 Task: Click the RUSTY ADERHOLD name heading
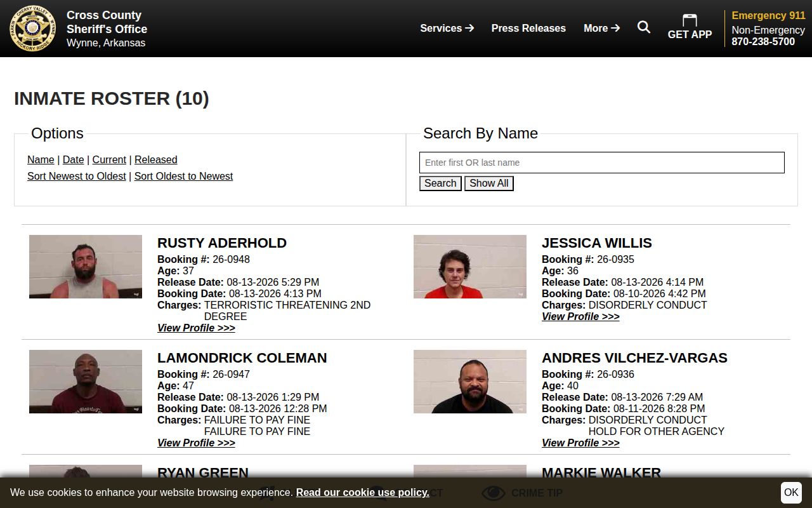(x=222, y=243)
